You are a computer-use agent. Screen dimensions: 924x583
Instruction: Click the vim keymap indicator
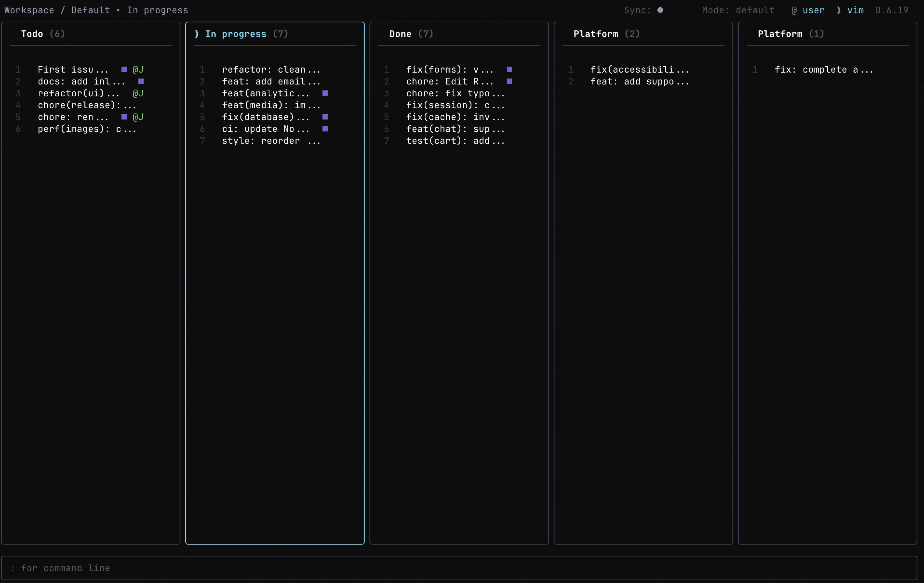pos(856,10)
